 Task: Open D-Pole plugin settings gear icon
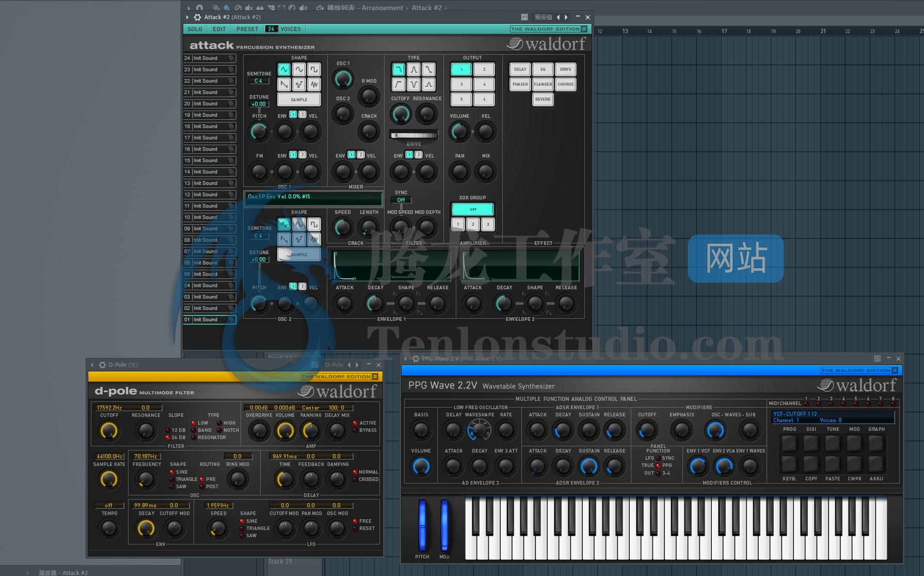(x=102, y=365)
